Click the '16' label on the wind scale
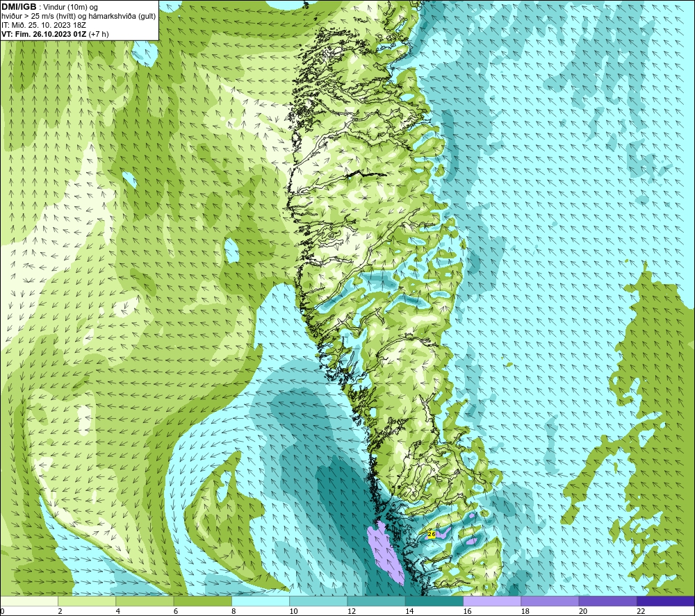The width and height of the screenshot is (695, 616). [x=468, y=612]
